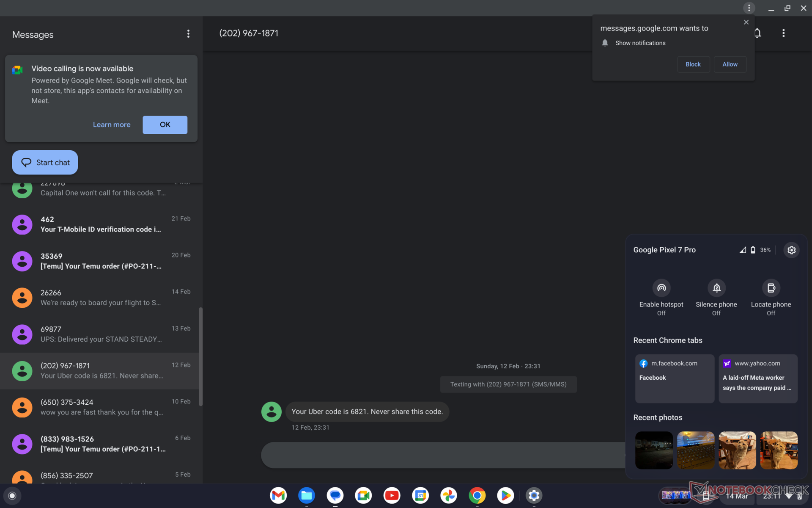Open Google Meet from the shelf
Viewport: 812px width, 508px height.
[363, 495]
